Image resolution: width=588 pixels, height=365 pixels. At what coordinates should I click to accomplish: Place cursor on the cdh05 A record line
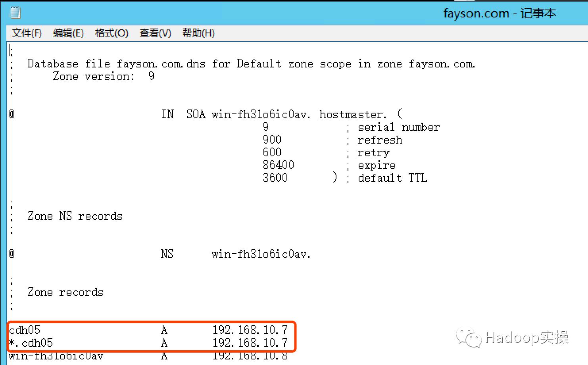pos(25,330)
